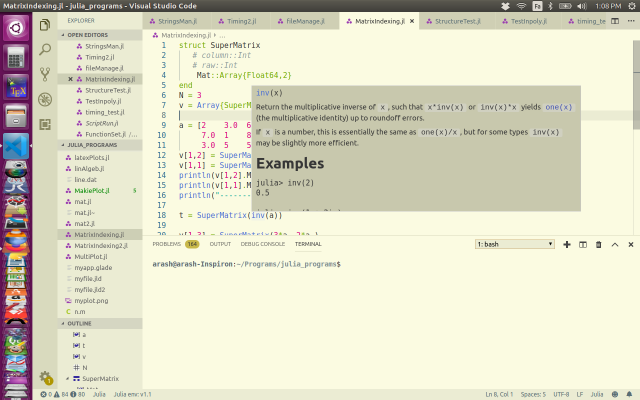The width and height of the screenshot is (640, 400).
Task: Open system settings gear in top bar
Action: [632, 6]
